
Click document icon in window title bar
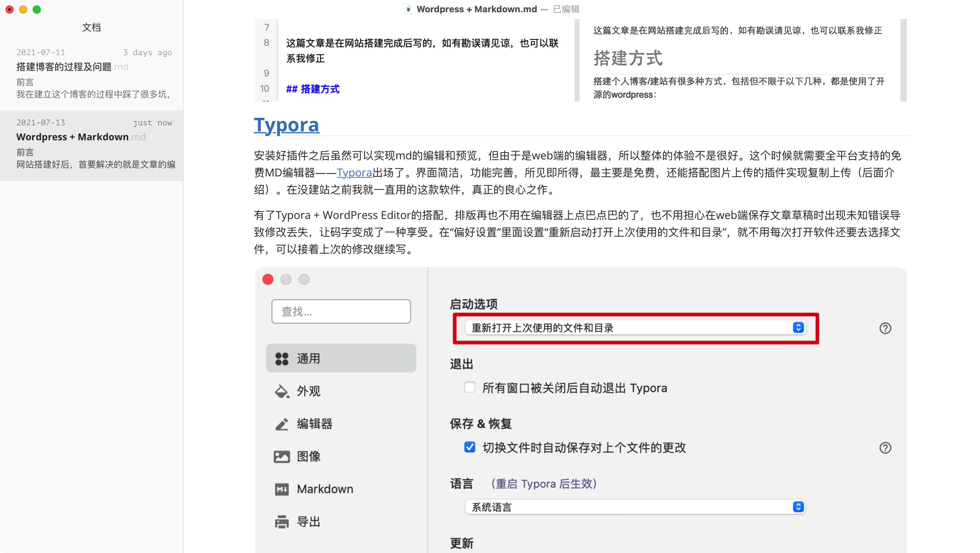click(408, 9)
